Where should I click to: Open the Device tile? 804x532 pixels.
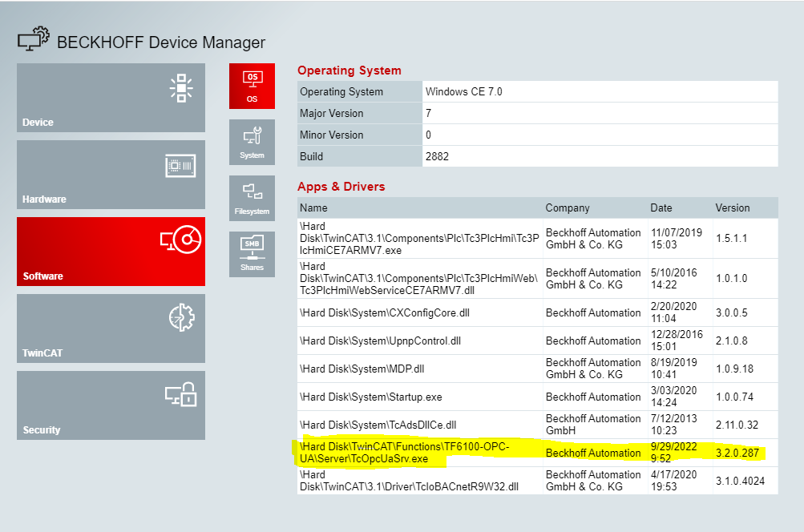click(x=111, y=98)
